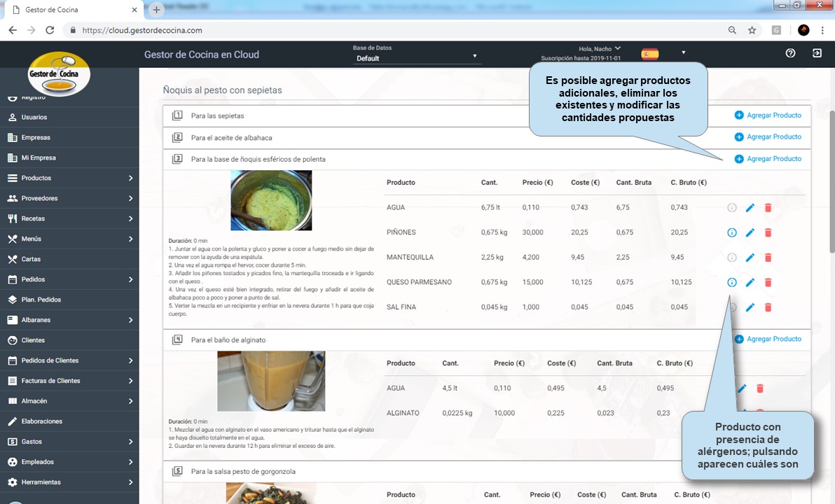Open the help question mark icon
This screenshot has width=835, height=504.
pos(790,53)
